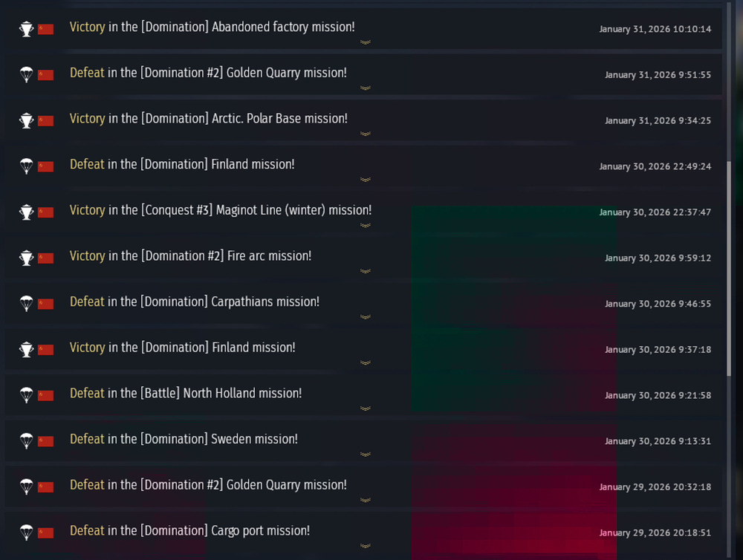
Task: Click the China flag beside the Fire arc victory
Action: point(46,256)
